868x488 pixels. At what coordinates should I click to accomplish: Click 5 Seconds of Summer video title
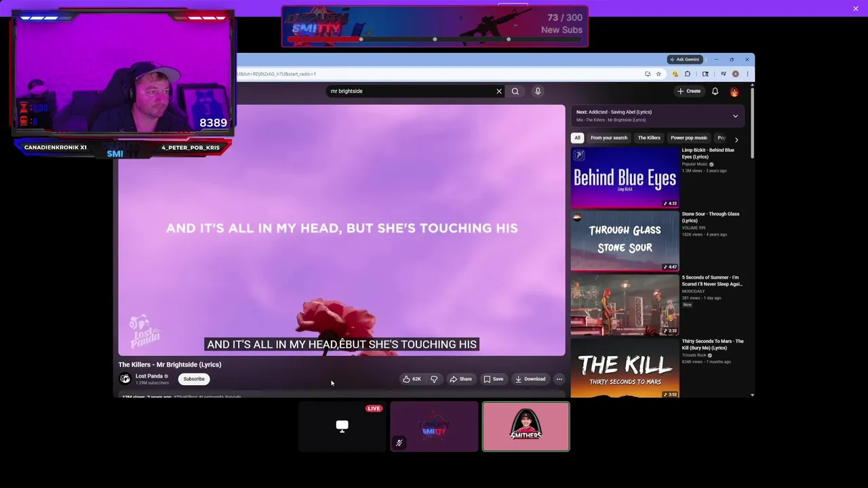pyautogui.click(x=712, y=281)
